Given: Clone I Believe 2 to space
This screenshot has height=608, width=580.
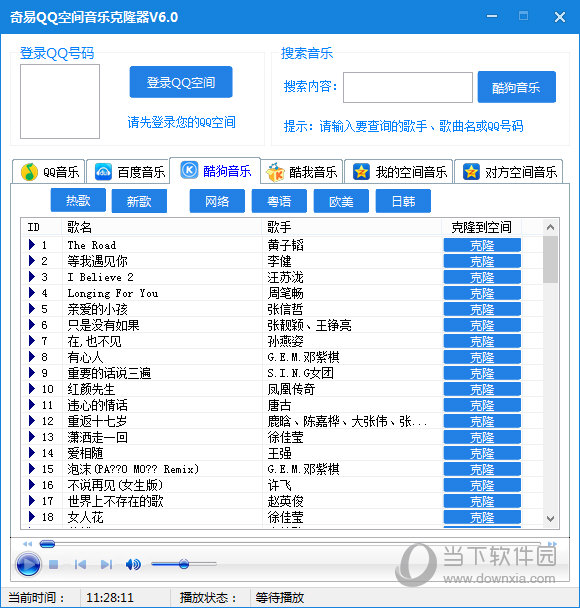Looking at the screenshot, I should [x=482, y=277].
